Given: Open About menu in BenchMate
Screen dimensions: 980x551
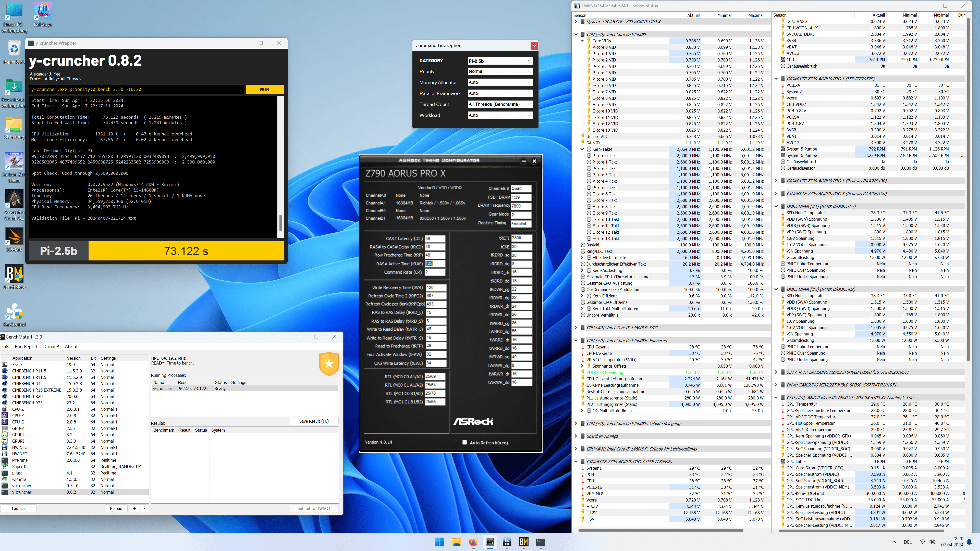Looking at the screenshot, I should (71, 346).
